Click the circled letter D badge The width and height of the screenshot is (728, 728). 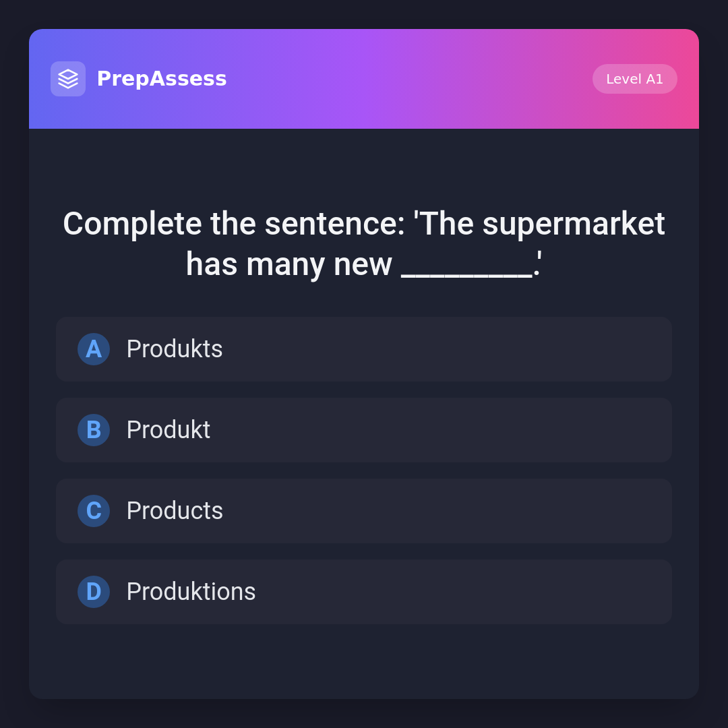point(94,592)
